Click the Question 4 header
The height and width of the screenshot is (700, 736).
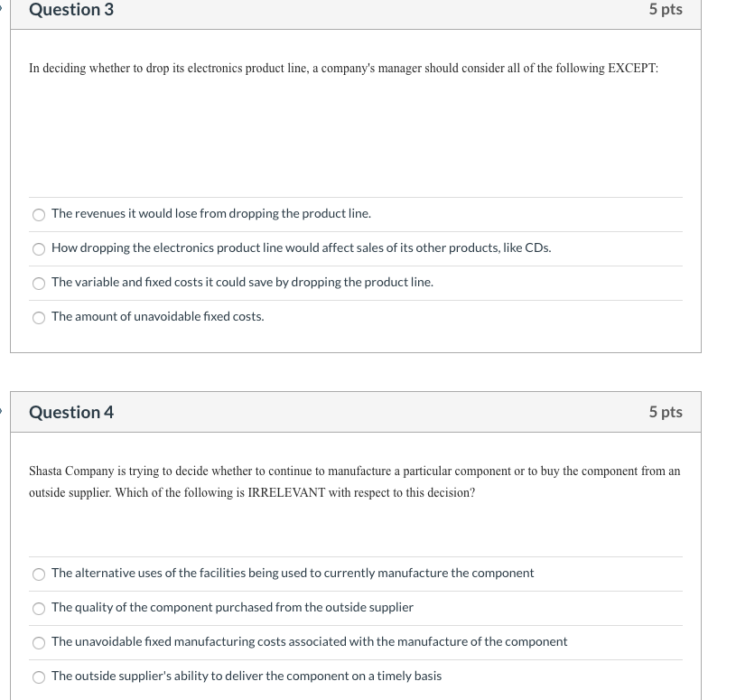pos(70,412)
